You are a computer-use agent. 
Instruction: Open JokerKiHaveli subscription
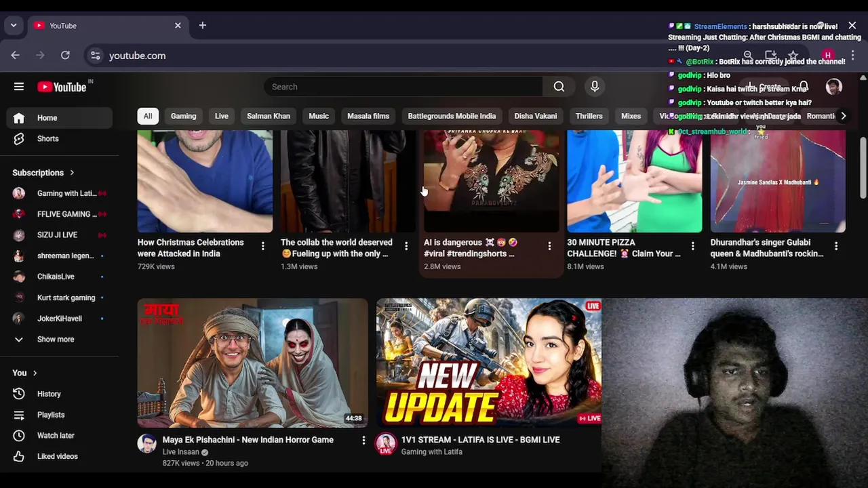pyautogui.click(x=60, y=319)
